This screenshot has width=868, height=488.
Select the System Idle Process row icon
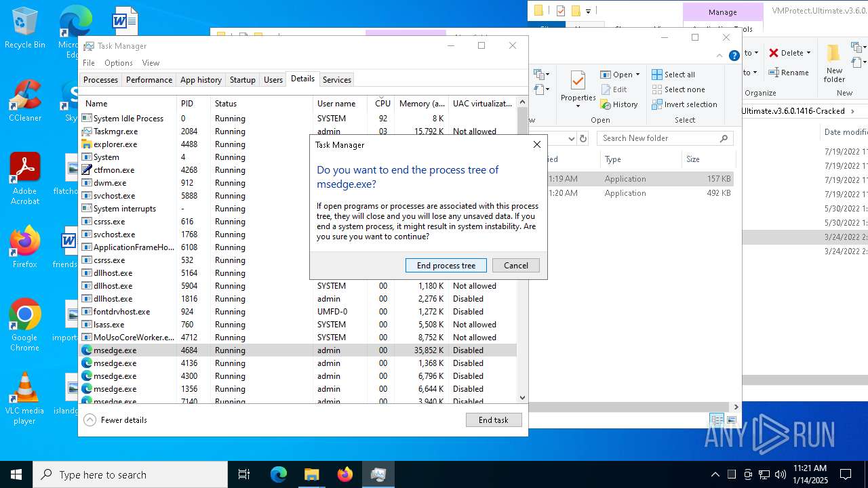[87, 118]
